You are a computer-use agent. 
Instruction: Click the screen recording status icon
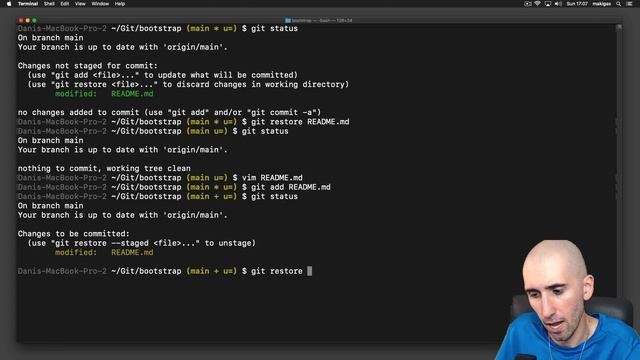(x=528, y=4)
